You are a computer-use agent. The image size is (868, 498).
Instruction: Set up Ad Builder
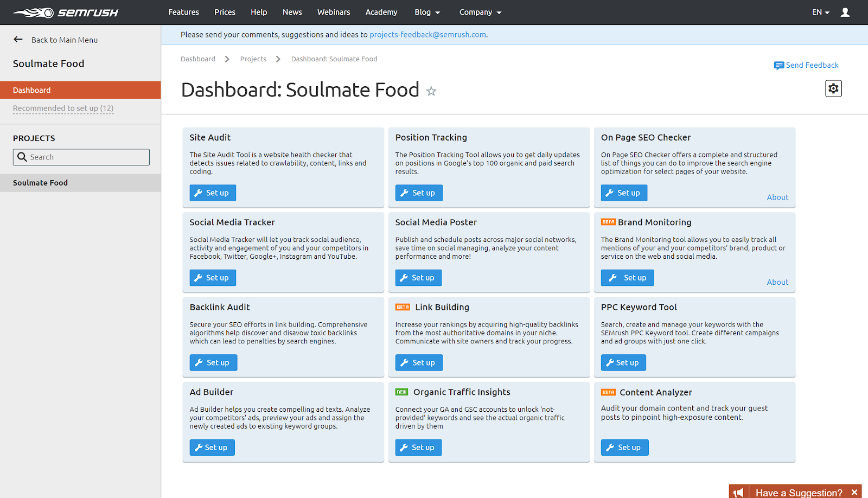212,448
